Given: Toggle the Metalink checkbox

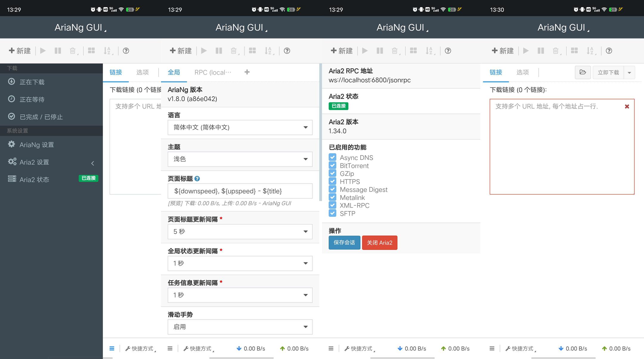Looking at the screenshot, I should pos(332,197).
